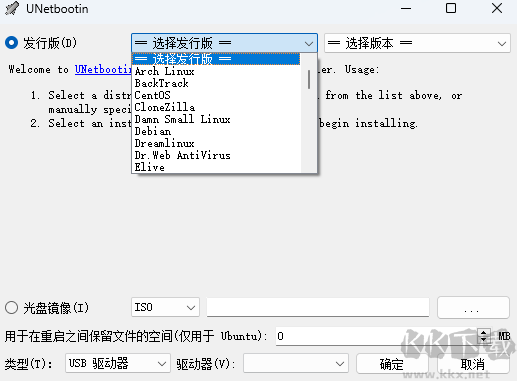This screenshot has width=517, height=381.
Task: Open the UNetbootin hyperlink
Action: [103, 69]
